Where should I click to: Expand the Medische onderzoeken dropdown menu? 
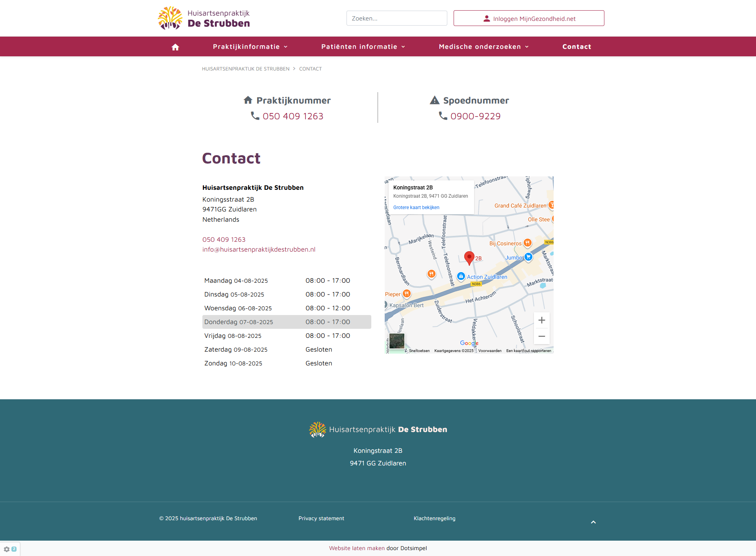tap(484, 47)
